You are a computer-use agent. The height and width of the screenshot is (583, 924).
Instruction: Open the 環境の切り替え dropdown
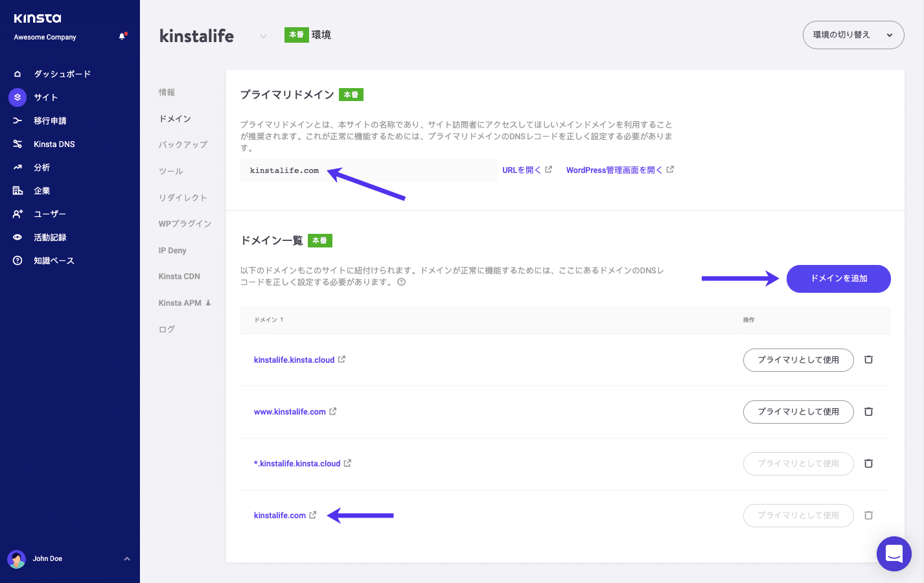coord(853,35)
